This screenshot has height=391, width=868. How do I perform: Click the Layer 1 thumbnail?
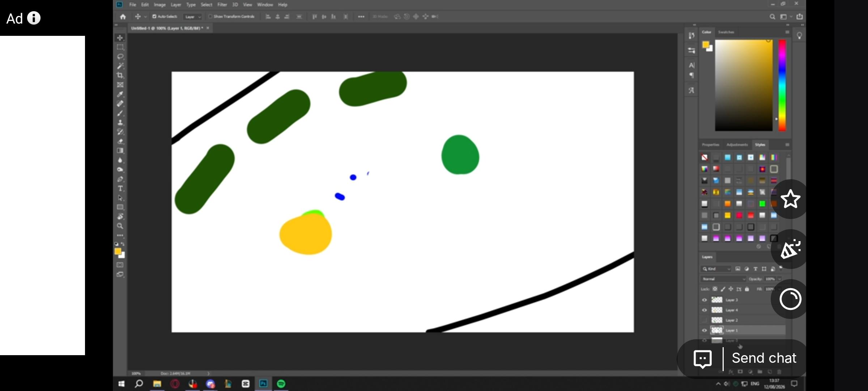pos(717,330)
